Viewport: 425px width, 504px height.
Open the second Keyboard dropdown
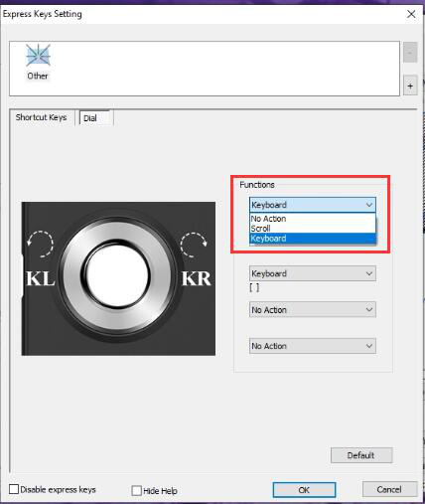[x=313, y=273]
